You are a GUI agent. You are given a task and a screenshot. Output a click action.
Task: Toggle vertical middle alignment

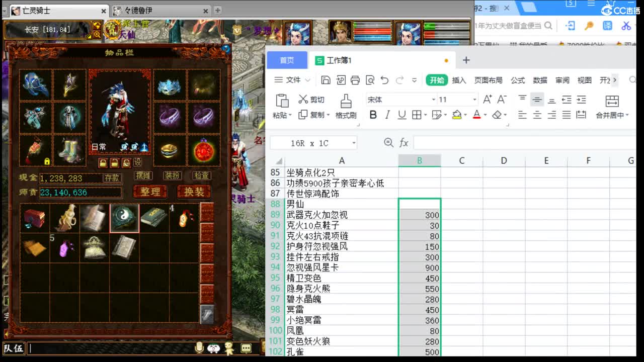pyautogui.click(x=537, y=99)
